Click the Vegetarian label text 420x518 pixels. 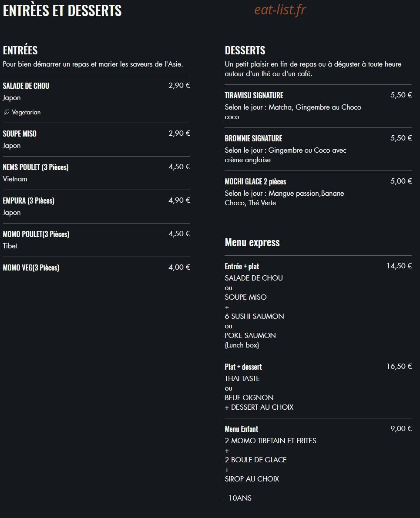(26, 112)
